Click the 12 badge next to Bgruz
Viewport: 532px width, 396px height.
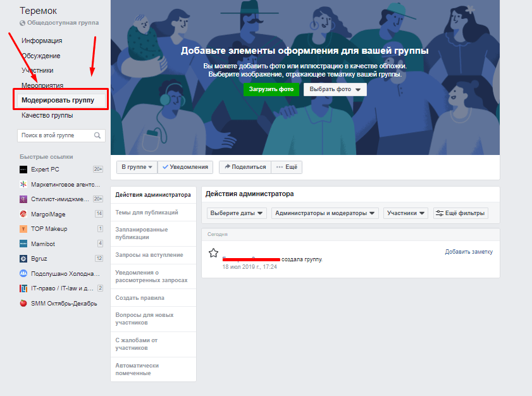click(99, 258)
